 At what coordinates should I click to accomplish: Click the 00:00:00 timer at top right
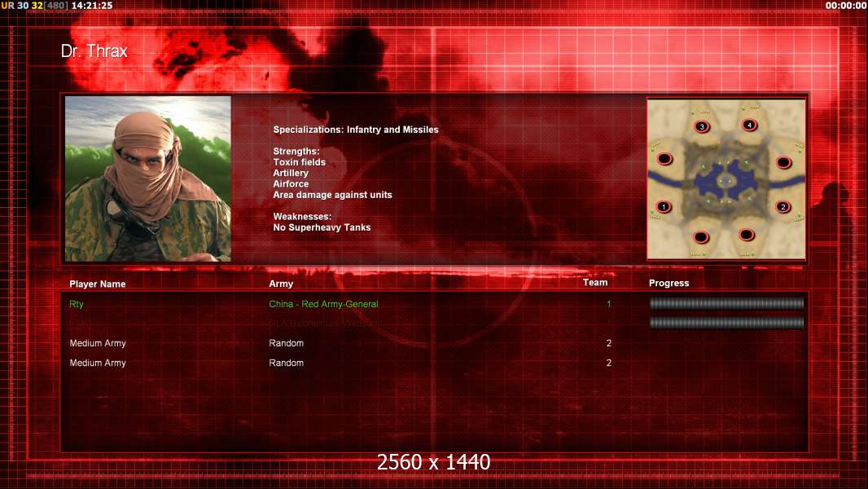tap(846, 6)
